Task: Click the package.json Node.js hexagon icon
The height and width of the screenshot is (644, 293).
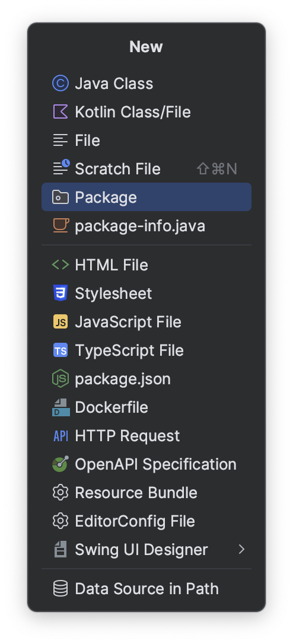Action: [x=60, y=379]
